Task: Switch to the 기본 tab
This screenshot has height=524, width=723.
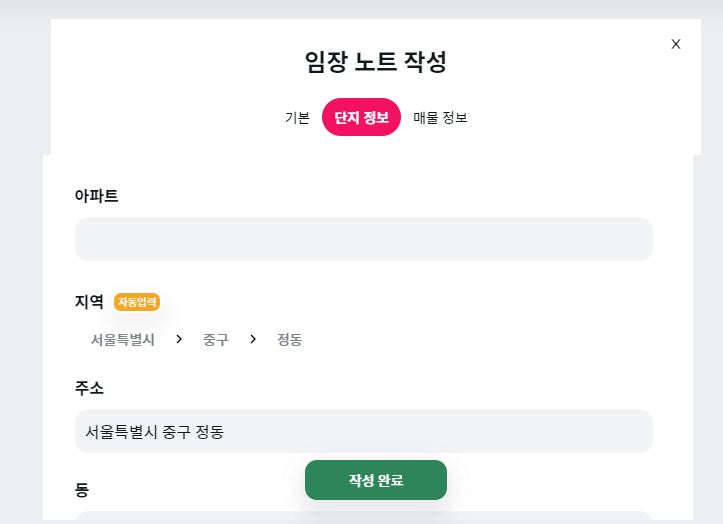Action: click(x=297, y=117)
